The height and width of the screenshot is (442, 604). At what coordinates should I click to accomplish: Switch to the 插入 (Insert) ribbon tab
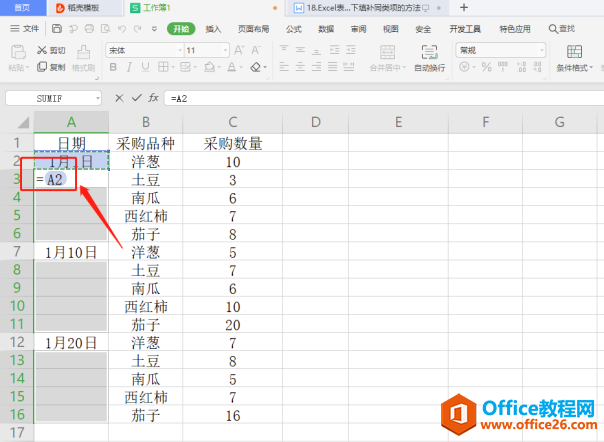click(x=213, y=29)
